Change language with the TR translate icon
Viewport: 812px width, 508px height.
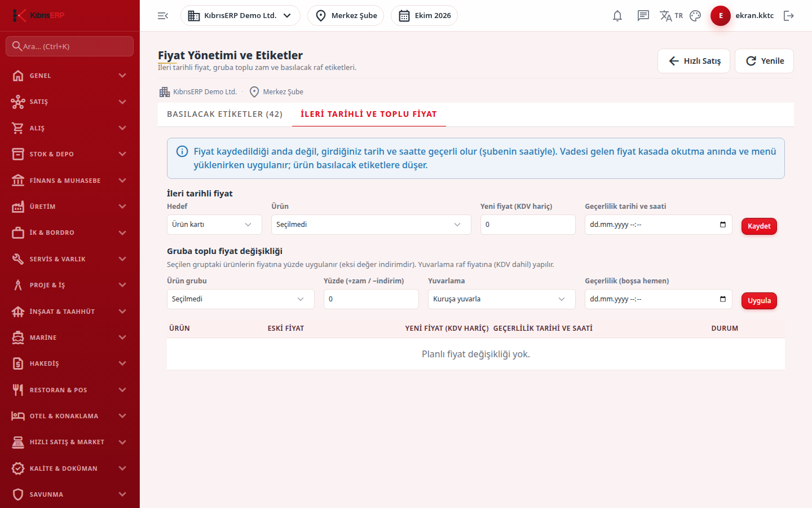coord(671,16)
